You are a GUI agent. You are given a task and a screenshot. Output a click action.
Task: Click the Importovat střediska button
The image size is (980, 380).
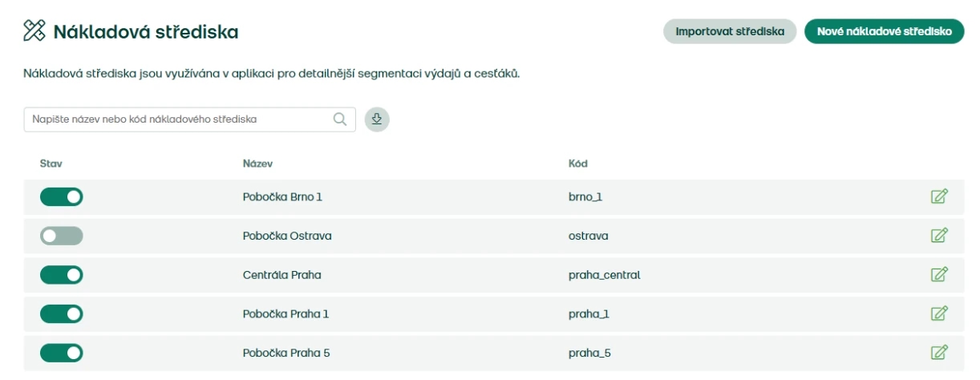click(x=729, y=31)
